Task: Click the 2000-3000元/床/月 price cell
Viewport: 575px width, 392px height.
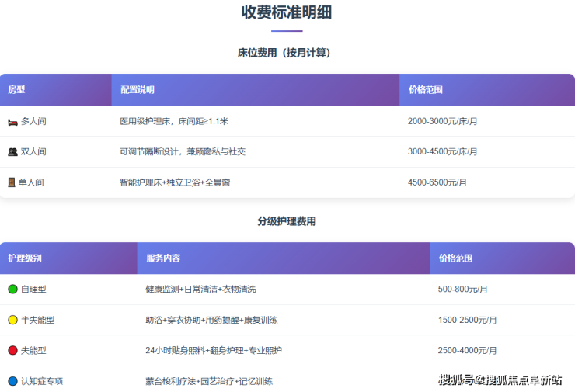Action: coord(442,122)
